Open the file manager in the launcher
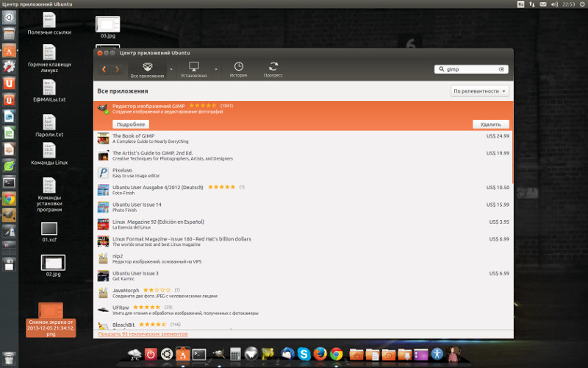The width and height of the screenshot is (588, 368). tap(9, 34)
